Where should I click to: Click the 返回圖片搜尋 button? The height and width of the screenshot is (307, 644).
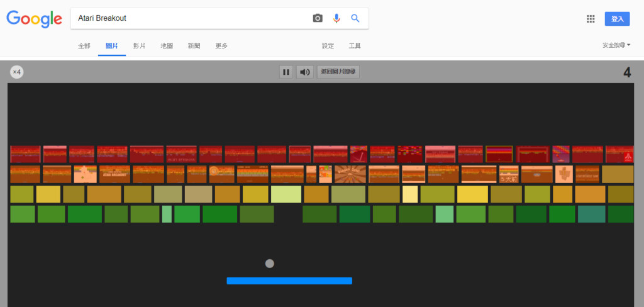coord(338,72)
